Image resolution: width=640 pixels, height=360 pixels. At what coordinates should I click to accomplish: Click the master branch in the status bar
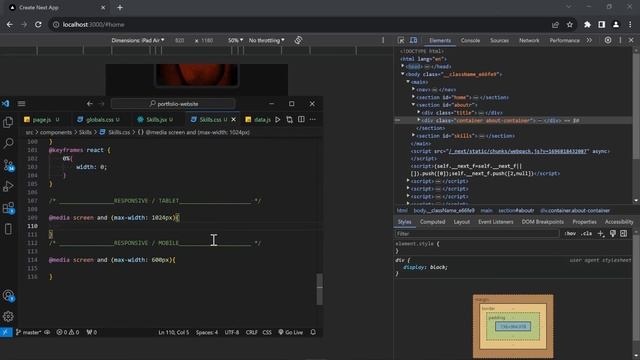pos(28,332)
